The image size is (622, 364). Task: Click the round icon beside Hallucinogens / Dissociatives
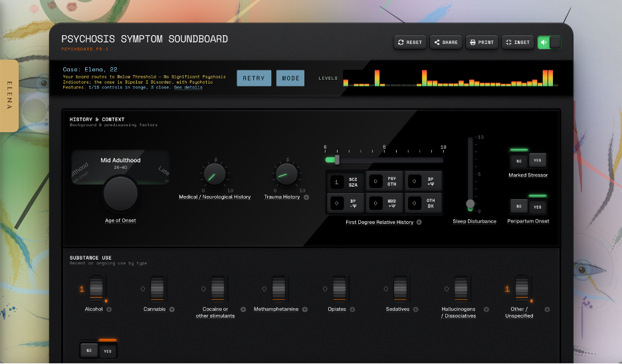point(486,310)
